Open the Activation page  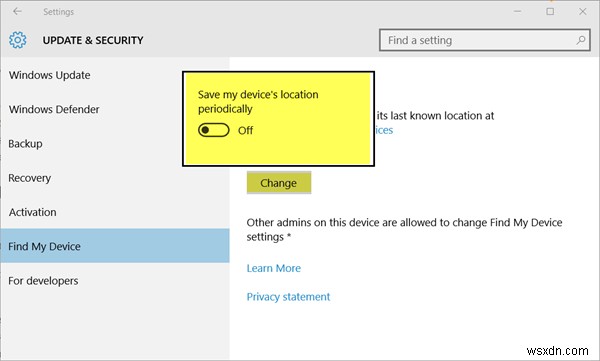[x=33, y=212]
